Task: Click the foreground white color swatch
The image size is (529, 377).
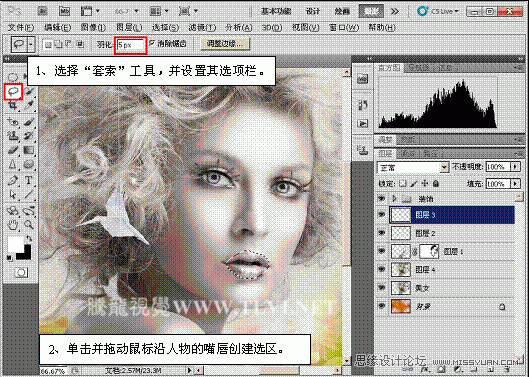Action: 16,245
